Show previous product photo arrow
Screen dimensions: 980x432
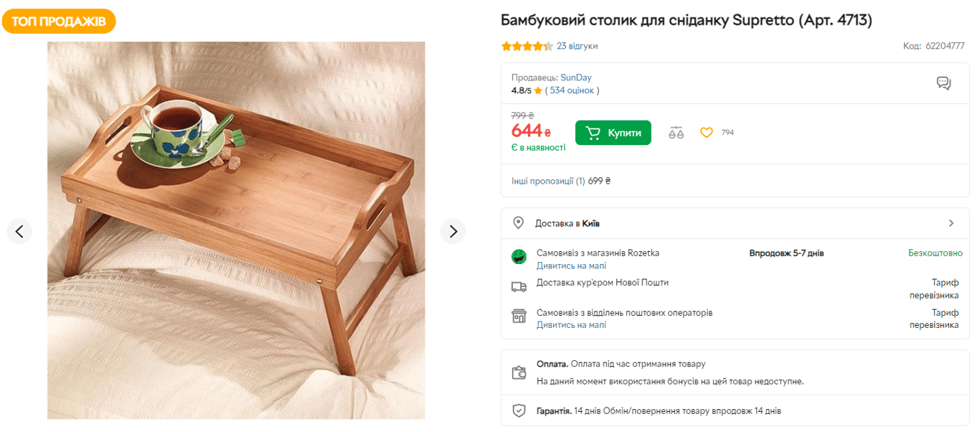point(19,231)
